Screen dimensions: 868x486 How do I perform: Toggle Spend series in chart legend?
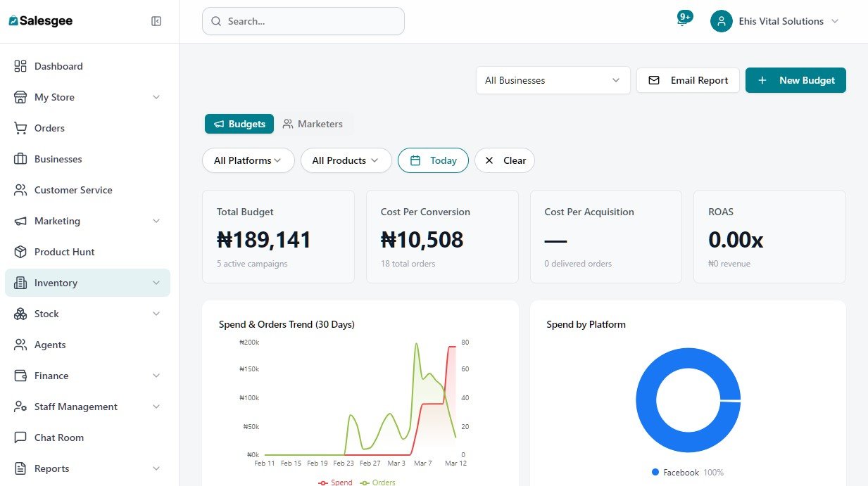tap(336, 482)
